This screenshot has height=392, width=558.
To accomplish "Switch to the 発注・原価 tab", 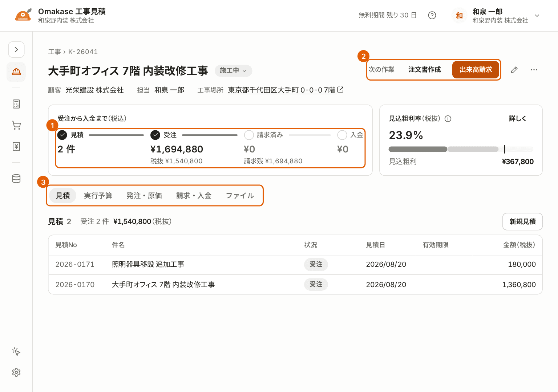I will pyautogui.click(x=144, y=196).
